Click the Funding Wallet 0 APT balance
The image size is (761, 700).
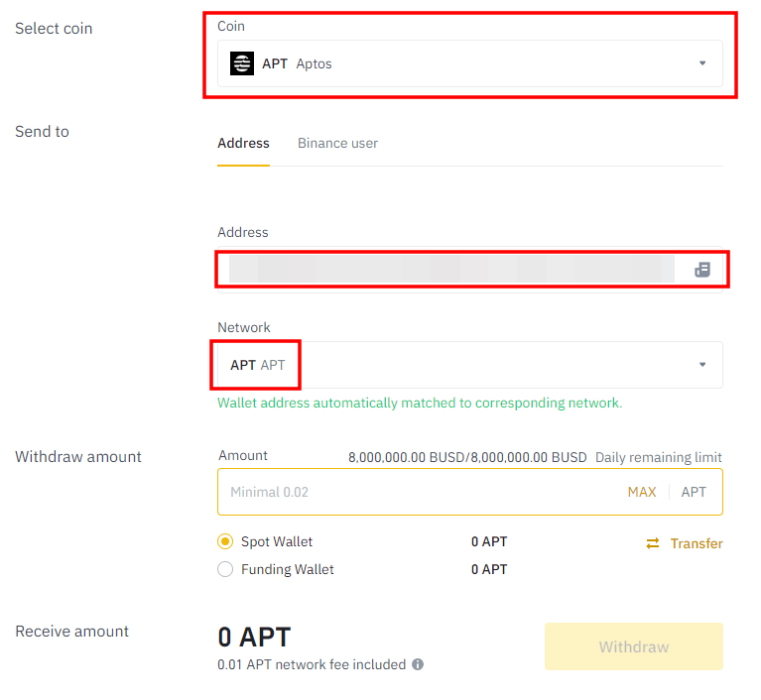(x=489, y=569)
